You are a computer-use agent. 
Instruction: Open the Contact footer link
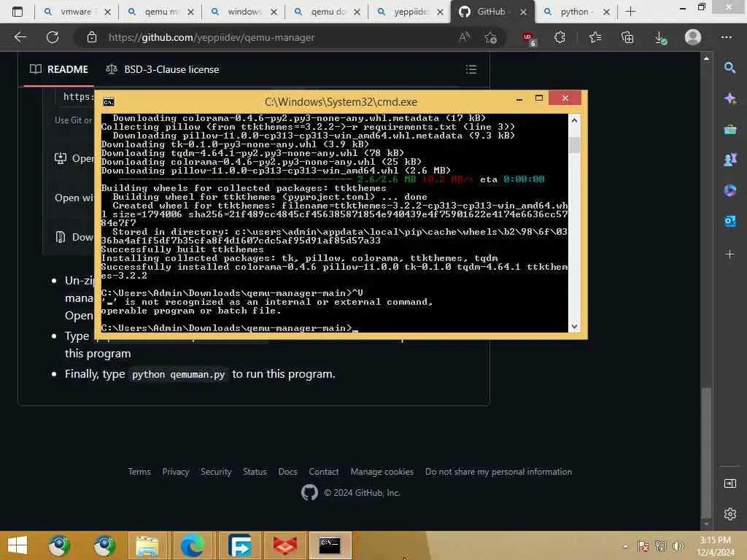point(323,472)
